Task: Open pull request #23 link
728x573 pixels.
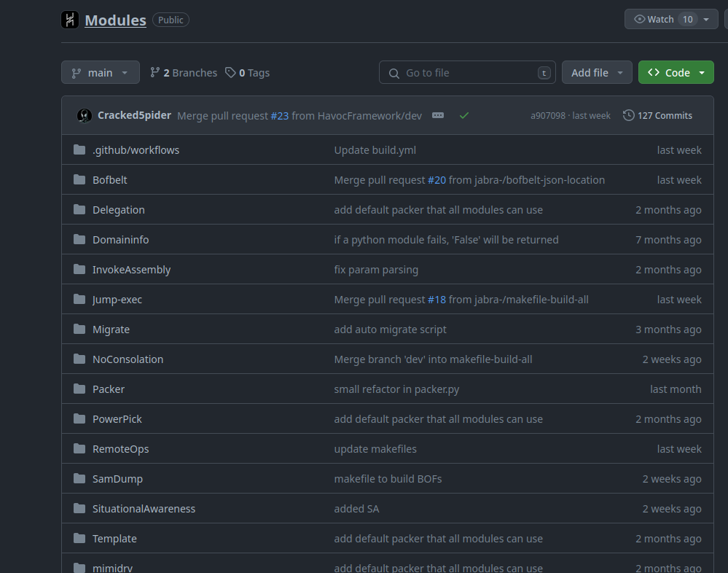Action: pos(280,115)
